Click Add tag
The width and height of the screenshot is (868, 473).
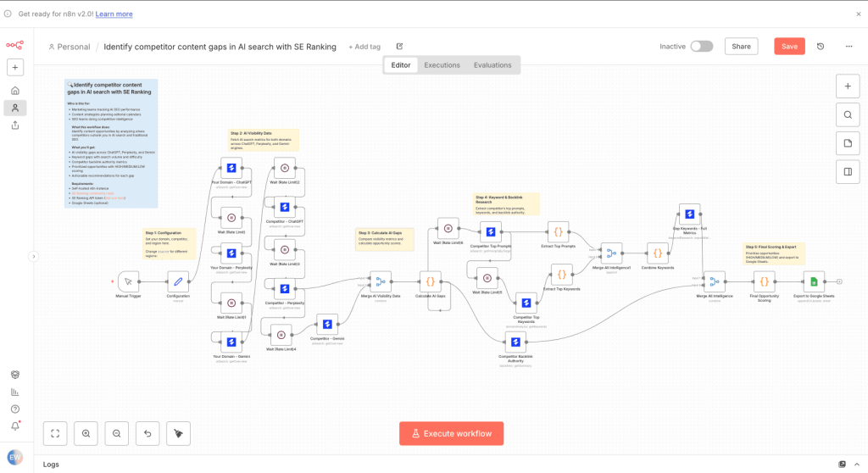[x=364, y=47]
